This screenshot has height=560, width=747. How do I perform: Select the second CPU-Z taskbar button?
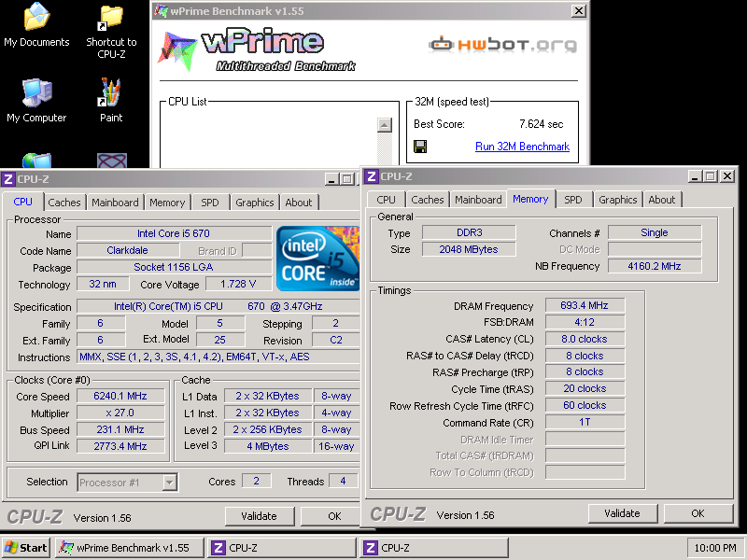click(434, 548)
